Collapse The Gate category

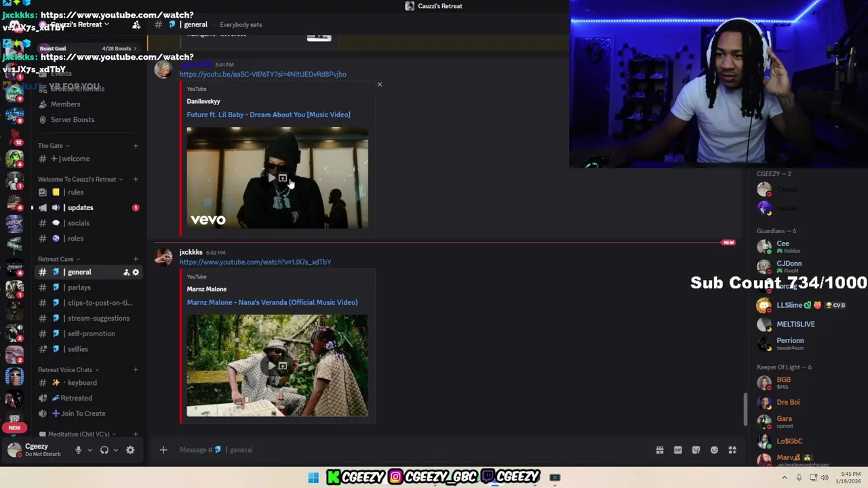54,146
